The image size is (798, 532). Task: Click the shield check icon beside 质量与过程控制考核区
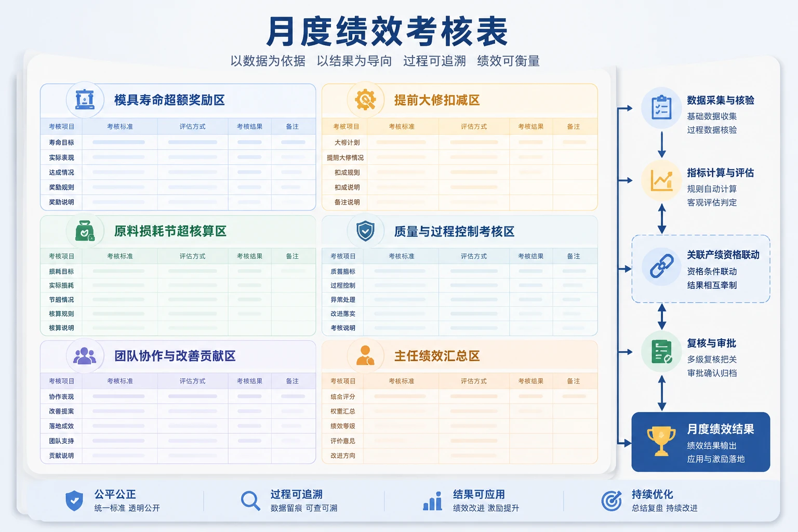[x=365, y=231]
